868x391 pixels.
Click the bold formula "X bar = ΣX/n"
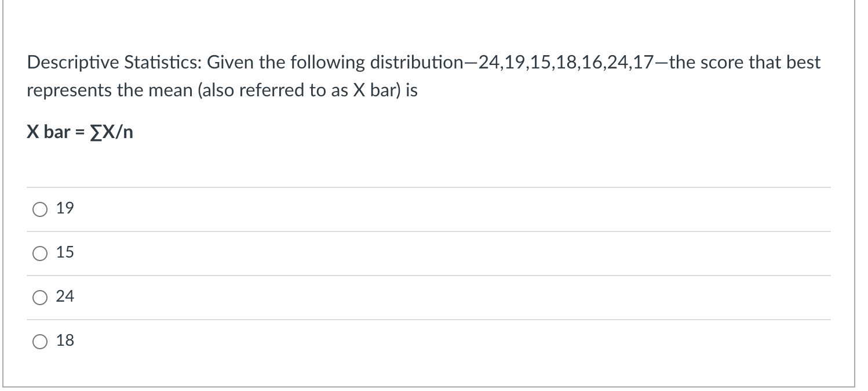(x=80, y=132)
